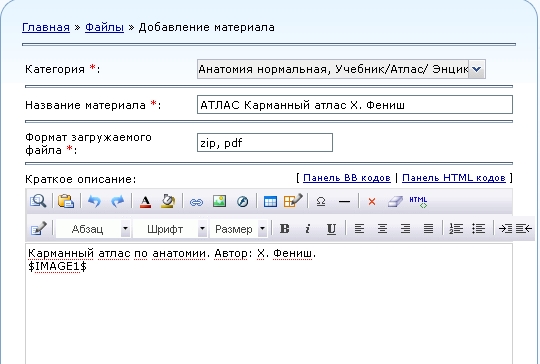Image resolution: width=540 pixels, height=364 pixels.
Task: Insert a table
Action: tap(270, 201)
